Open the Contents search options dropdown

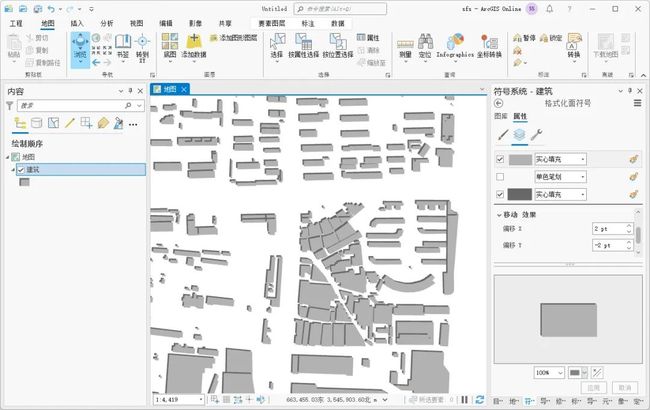pyautogui.click(x=139, y=106)
